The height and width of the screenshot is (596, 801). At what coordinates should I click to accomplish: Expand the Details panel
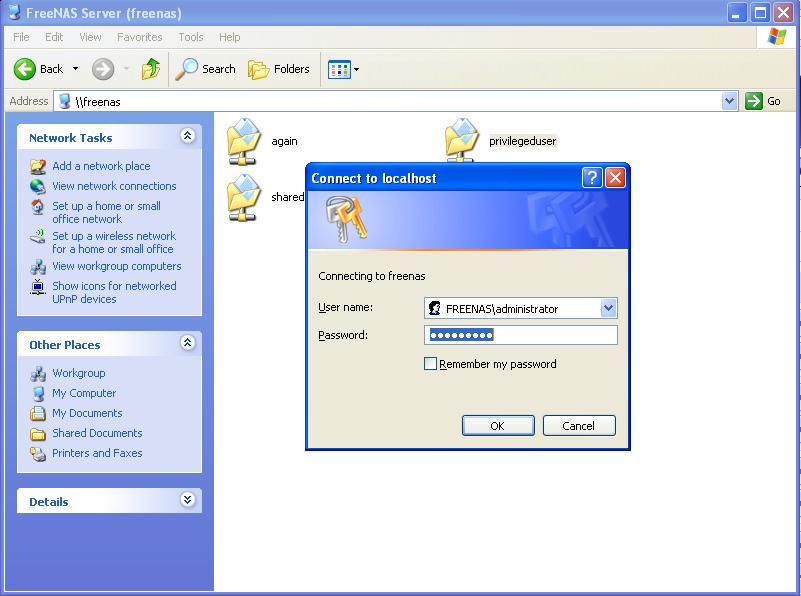[x=187, y=499]
